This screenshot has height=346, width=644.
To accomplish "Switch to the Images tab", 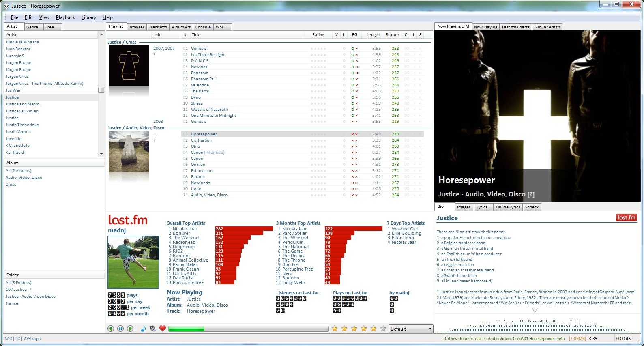I will (x=464, y=207).
